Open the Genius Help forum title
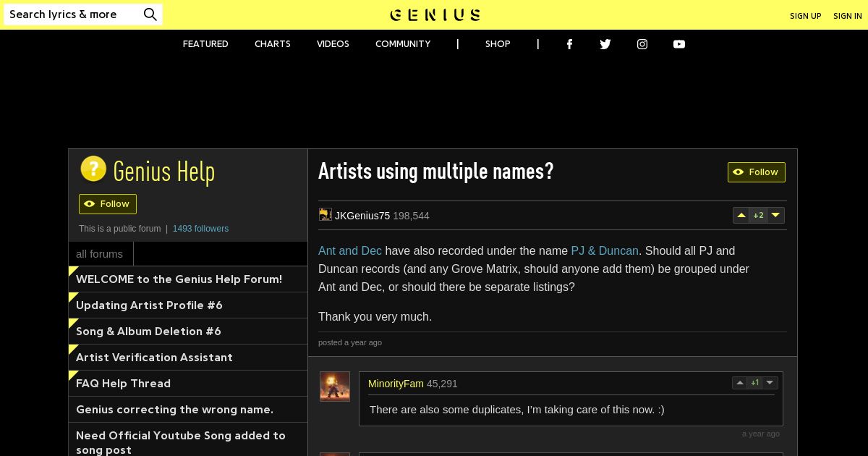Screen dimensions: 868x456 tap(164, 172)
